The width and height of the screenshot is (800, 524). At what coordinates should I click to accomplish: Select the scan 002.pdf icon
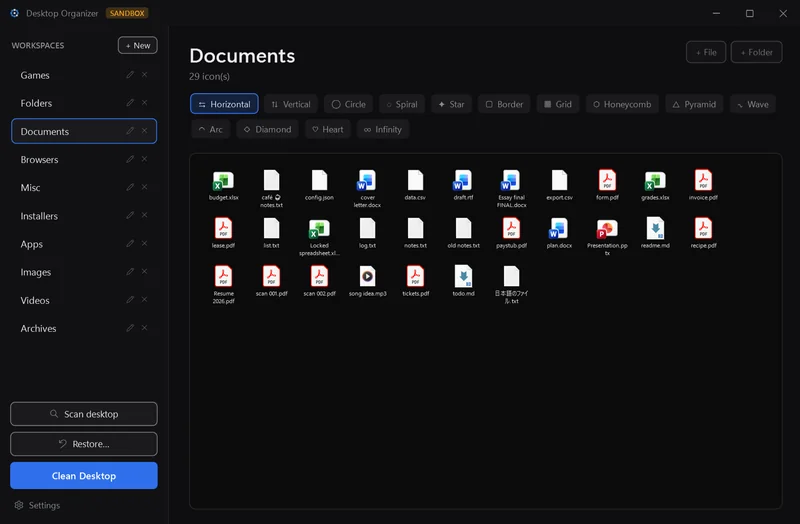[x=319, y=277]
